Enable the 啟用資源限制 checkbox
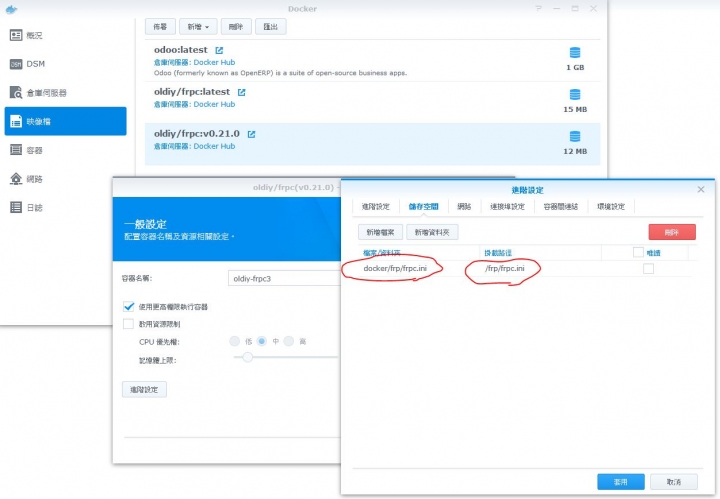The height and width of the screenshot is (499, 720). pos(129,324)
